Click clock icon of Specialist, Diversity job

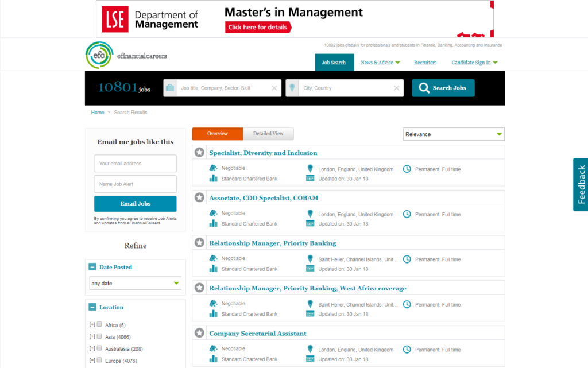[407, 169]
